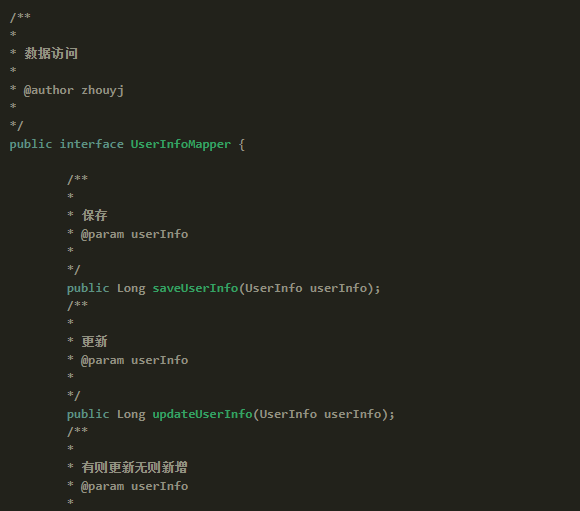
Task: Click the updateUserInfo method name
Action: coord(202,414)
